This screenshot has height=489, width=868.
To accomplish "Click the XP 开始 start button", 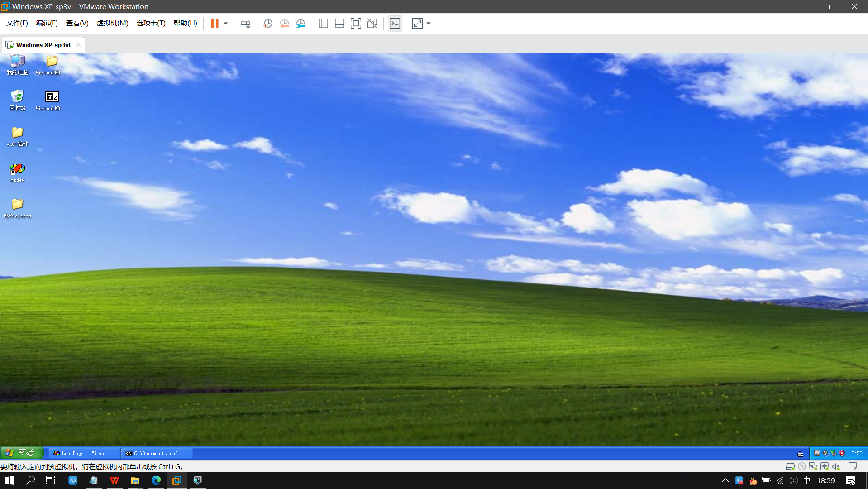I will [22, 453].
